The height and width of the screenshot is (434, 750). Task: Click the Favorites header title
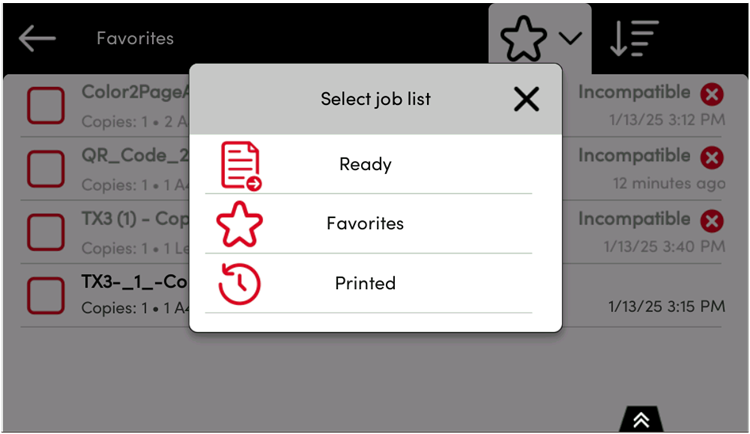[x=135, y=39]
